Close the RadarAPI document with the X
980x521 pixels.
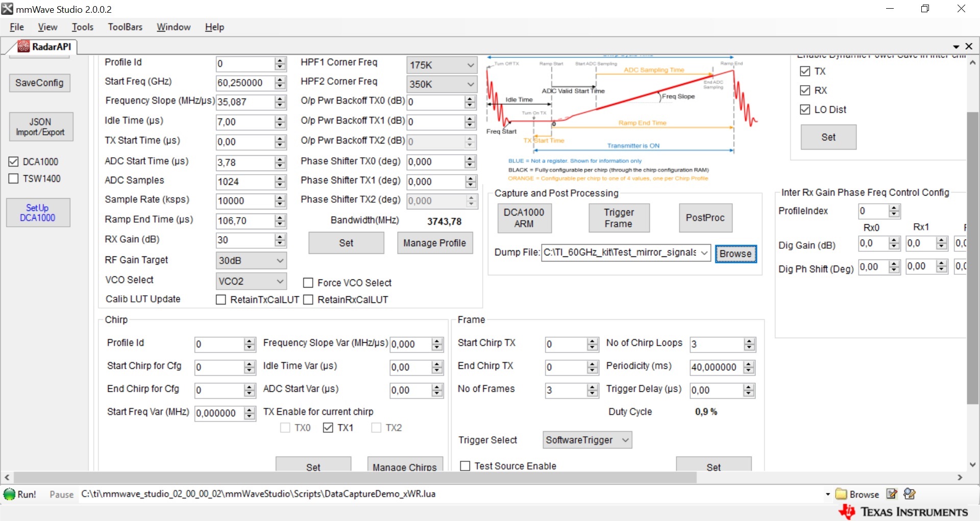pos(969,46)
